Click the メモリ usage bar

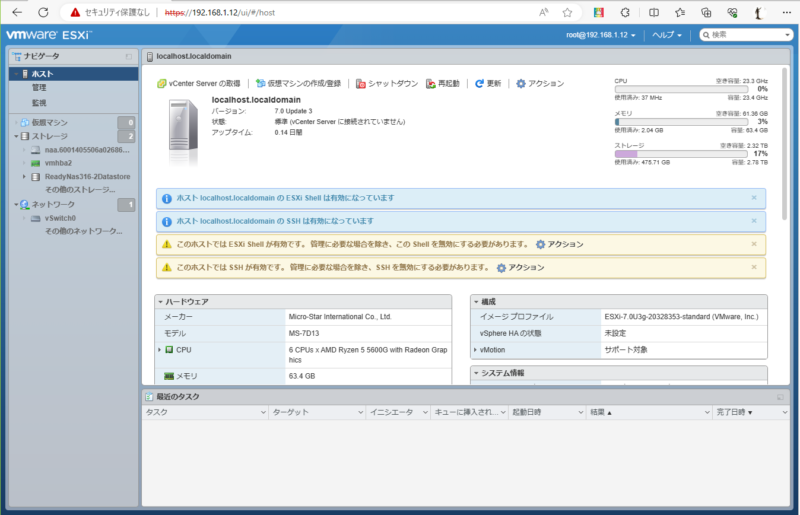pos(681,122)
